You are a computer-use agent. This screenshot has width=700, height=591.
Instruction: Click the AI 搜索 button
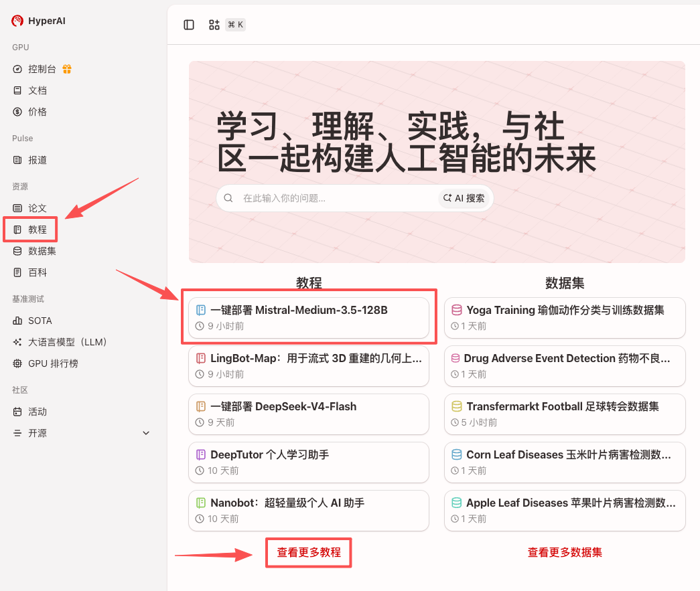tap(464, 198)
